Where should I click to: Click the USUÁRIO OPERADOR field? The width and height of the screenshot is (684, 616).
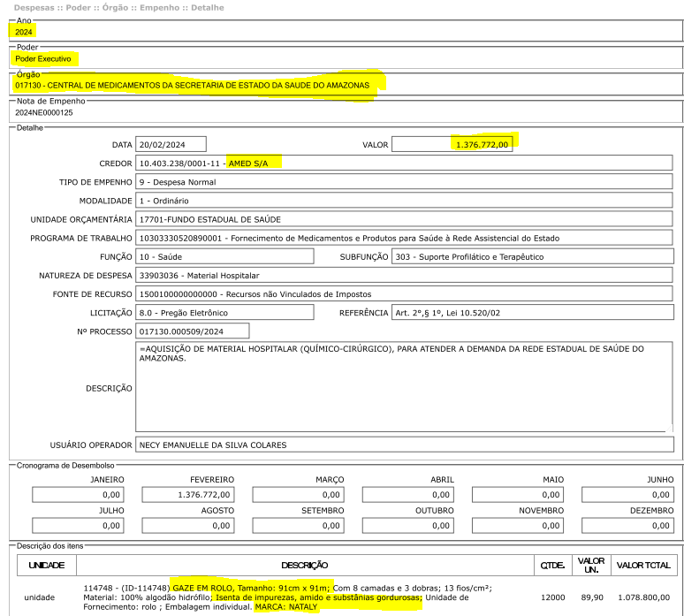(x=405, y=445)
